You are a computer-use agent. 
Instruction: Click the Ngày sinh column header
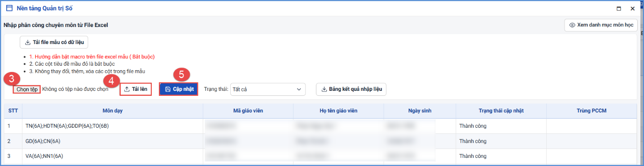419,111
